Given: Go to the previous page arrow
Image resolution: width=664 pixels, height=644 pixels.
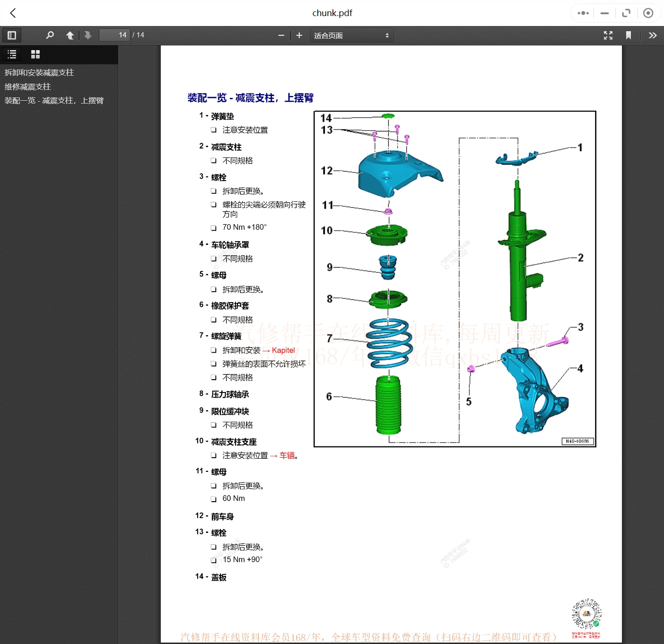Looking at the screenshot, I should (x=70, y=35).
